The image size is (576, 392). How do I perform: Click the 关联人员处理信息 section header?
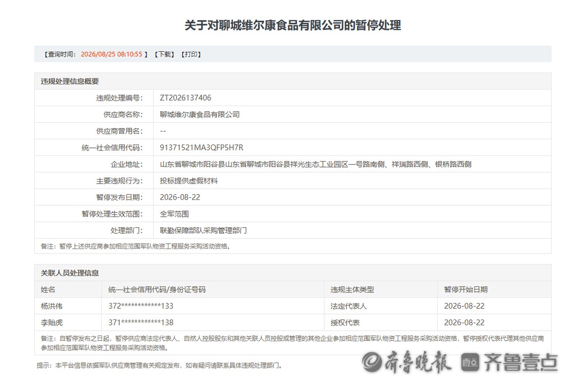pos(70,273)
